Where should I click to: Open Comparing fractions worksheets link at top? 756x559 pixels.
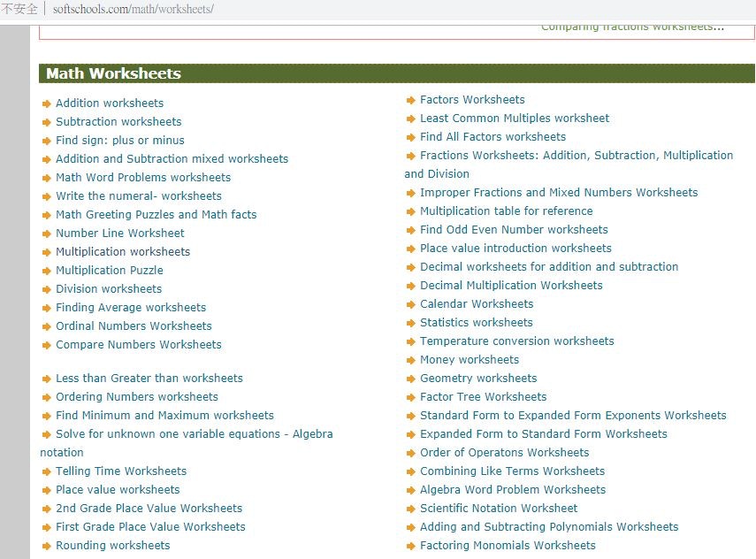pos(631,27)
